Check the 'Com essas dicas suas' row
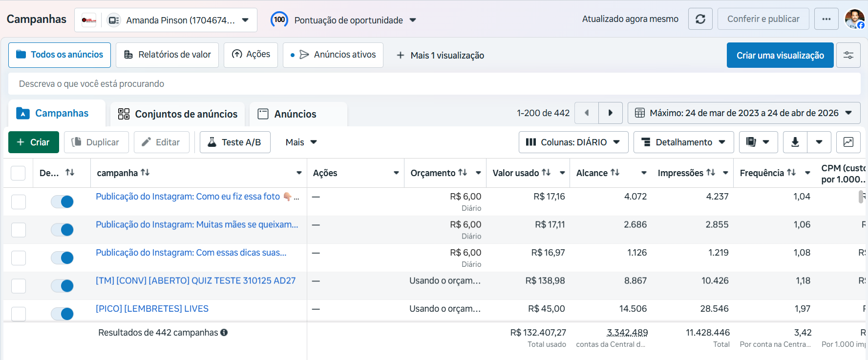 coord(19,258)
